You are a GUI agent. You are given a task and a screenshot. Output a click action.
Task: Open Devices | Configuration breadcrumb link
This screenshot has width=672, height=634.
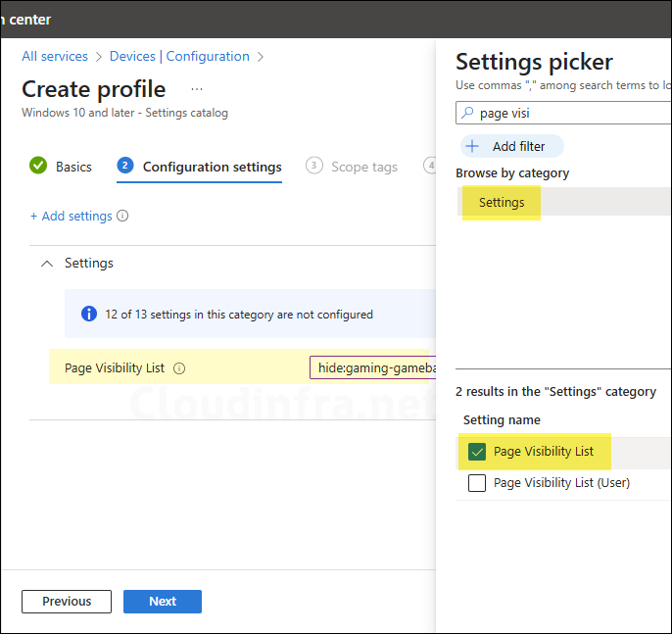tap(179, 56)
